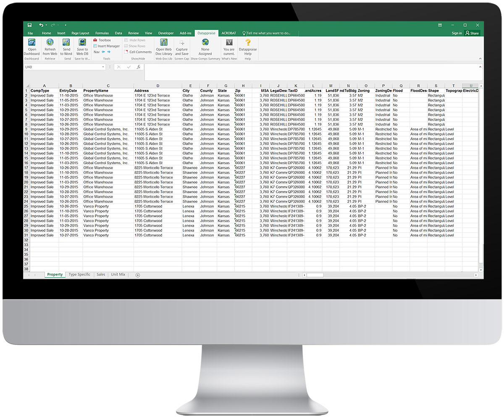This screenshot has height=420, width=504.
Task: Select the row 17 header
Action: click(x=26, y=168)
